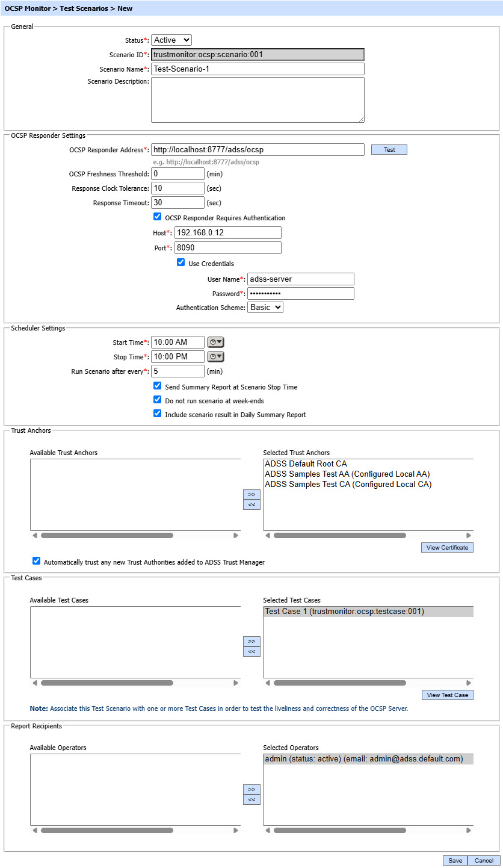This screenshot has width=503, height=868.
Task: Click the Test button for responder address
Action: [389, 150]
